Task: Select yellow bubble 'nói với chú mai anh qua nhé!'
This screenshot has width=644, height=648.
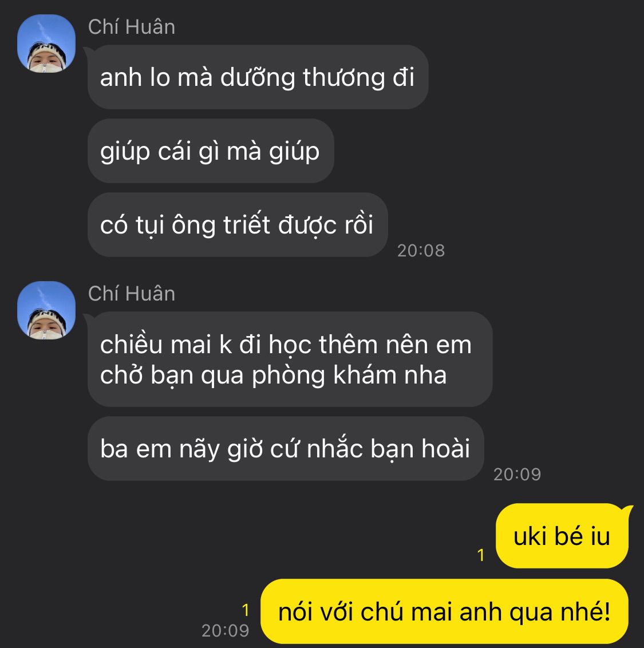Action: [x=444, y=611]
